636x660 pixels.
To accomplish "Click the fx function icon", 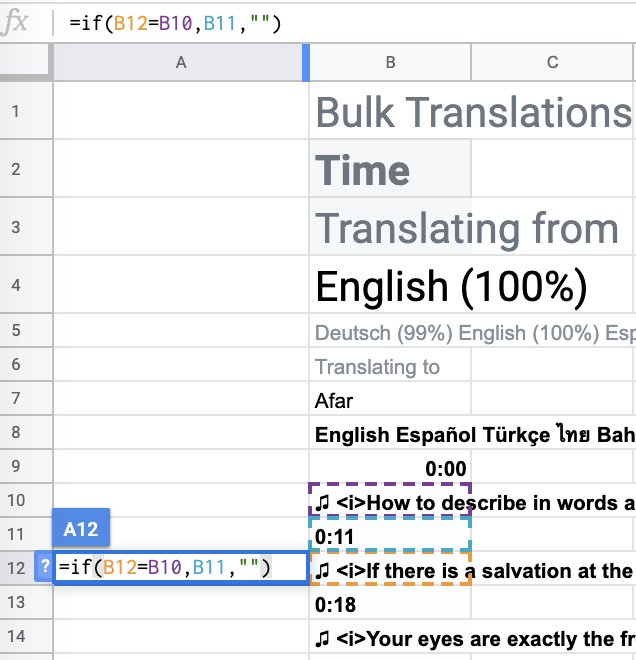I will coord(18,22).
